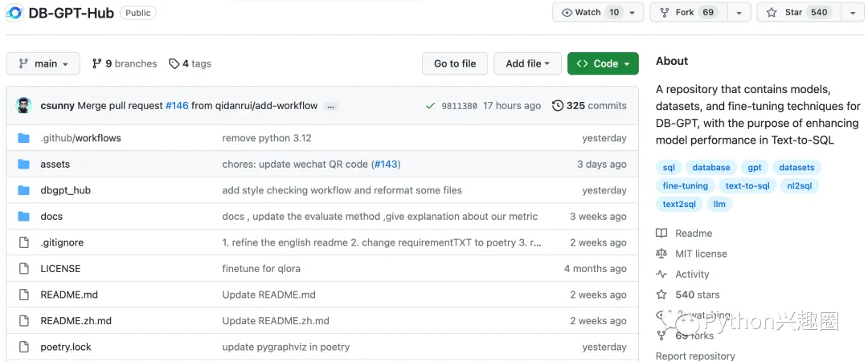Click the Go to file button
The height and width of the screenshot is (362, 868).
point(455,63)
